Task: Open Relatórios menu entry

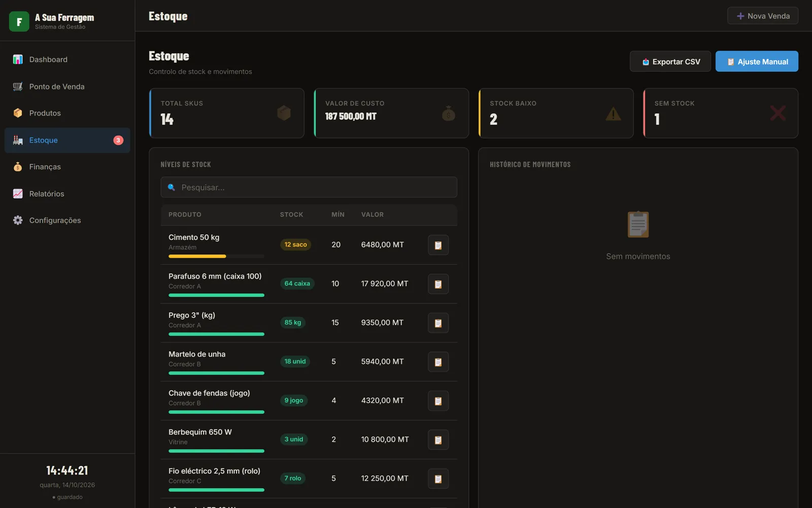Action: [x=67, y=194]
